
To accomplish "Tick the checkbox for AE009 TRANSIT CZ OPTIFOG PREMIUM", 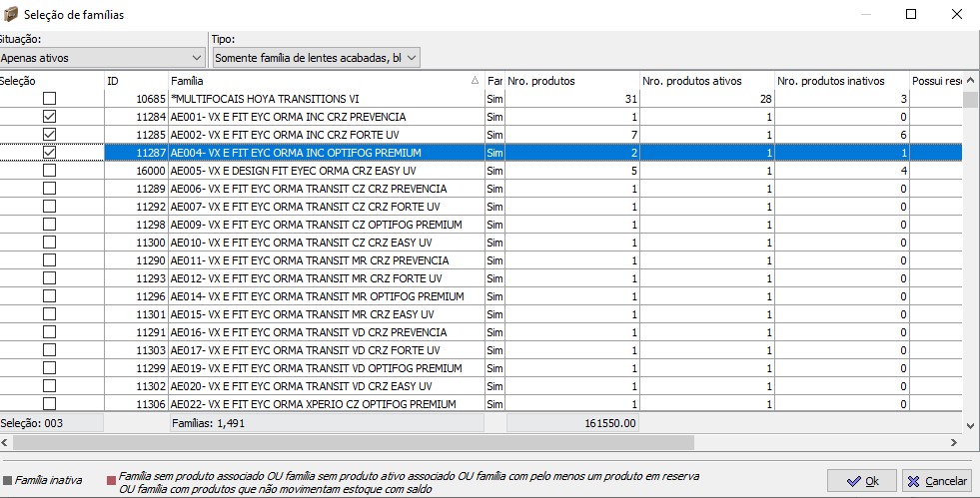I will click(49, 225).
